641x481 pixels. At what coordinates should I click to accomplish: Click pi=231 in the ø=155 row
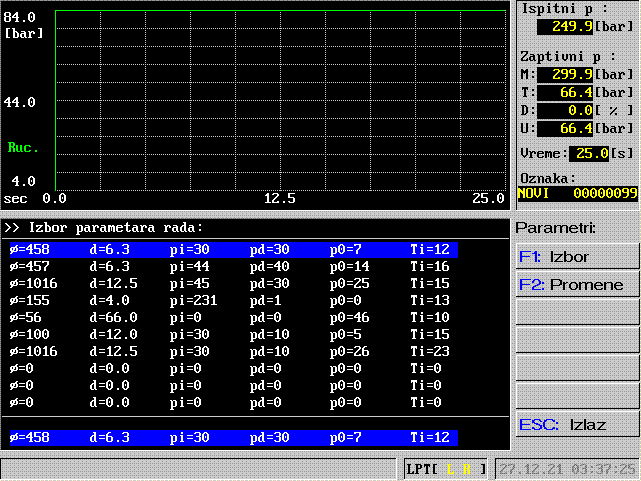point(193,300)
